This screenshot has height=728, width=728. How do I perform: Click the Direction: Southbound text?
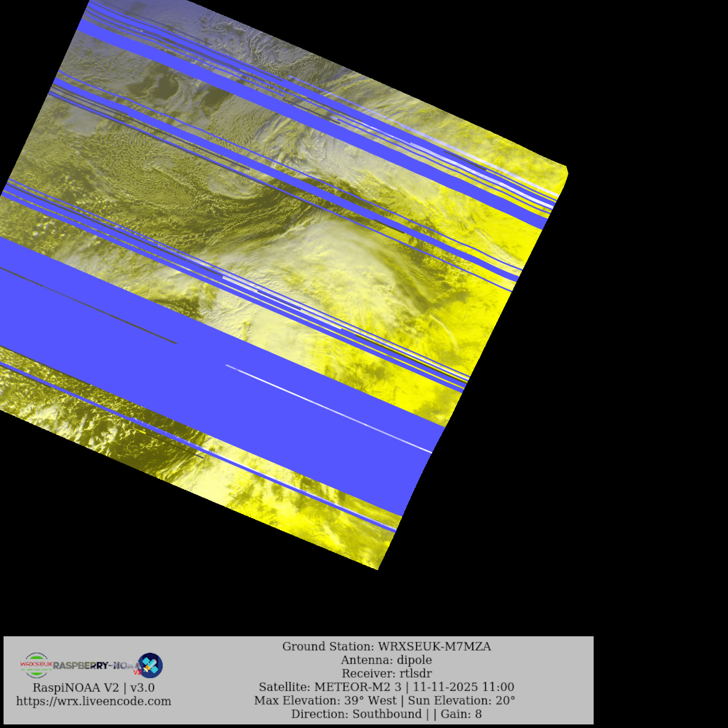click(x=356, y=714)
